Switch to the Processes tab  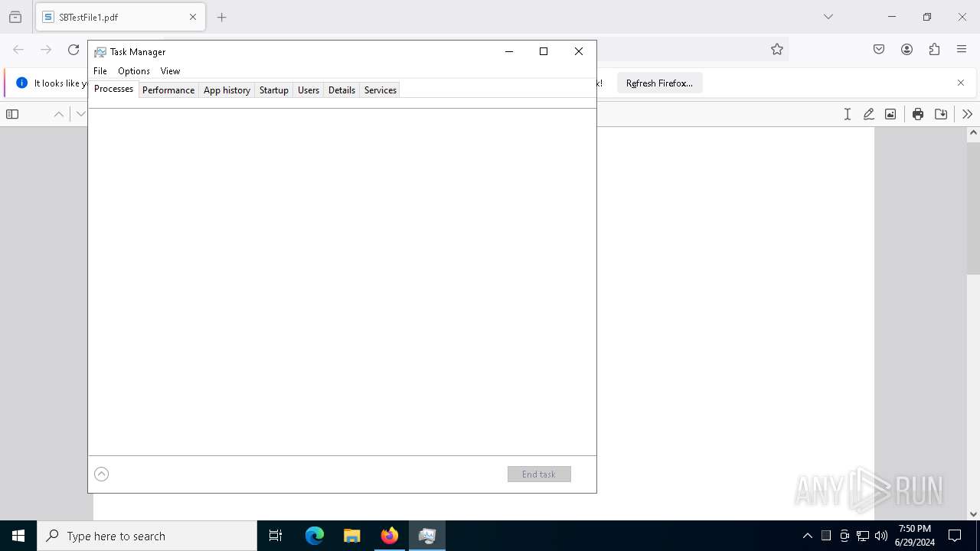tap(113, 89)
